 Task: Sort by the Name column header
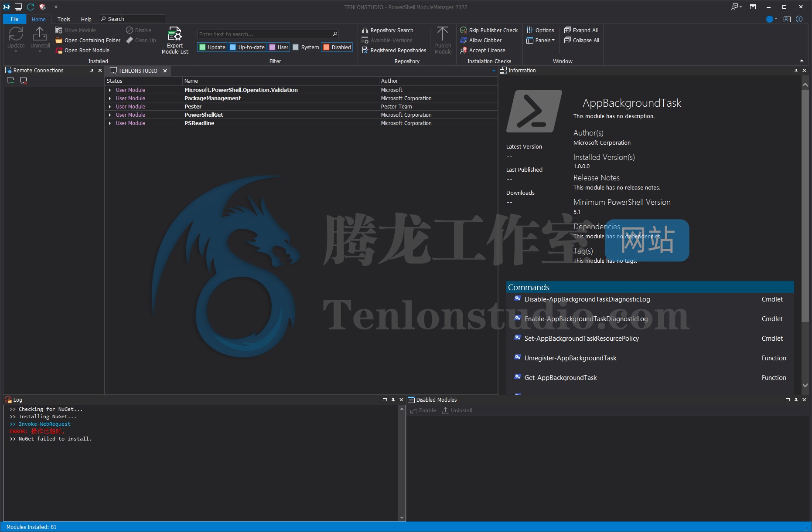(280, 81)
